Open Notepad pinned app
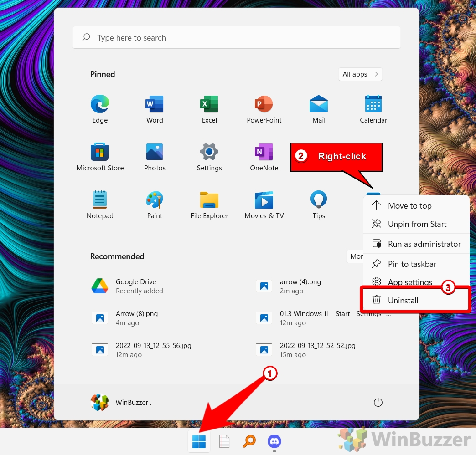Viewport: 476px width, 455px height. coord(100,205)
